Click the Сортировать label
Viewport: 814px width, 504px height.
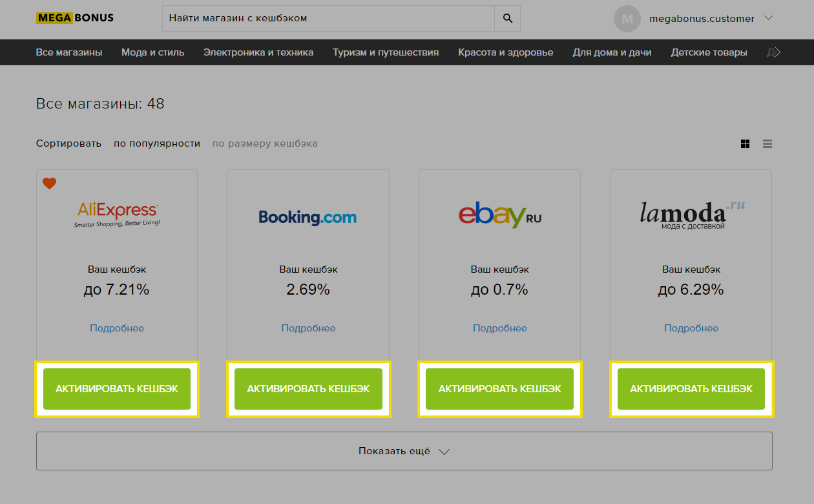(68, 143)
